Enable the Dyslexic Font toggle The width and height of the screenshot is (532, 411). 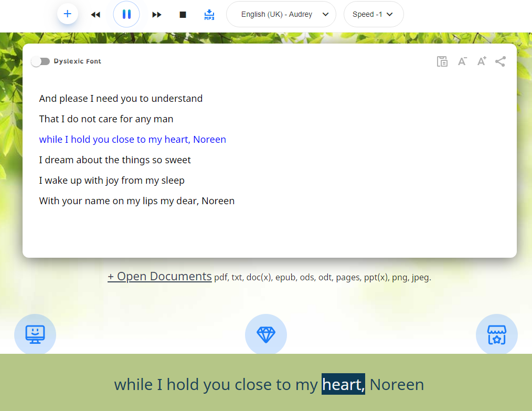click(40, 61)
